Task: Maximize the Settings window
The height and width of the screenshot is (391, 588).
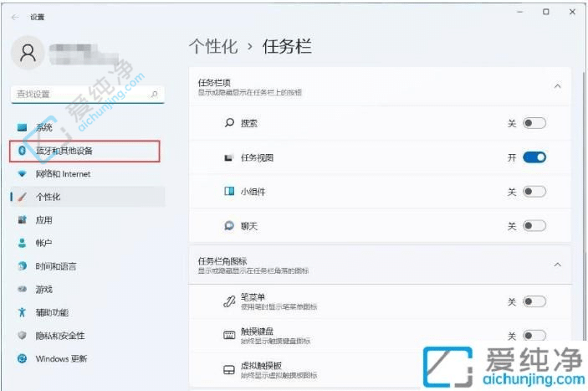Action: click(x=546, y=12)
